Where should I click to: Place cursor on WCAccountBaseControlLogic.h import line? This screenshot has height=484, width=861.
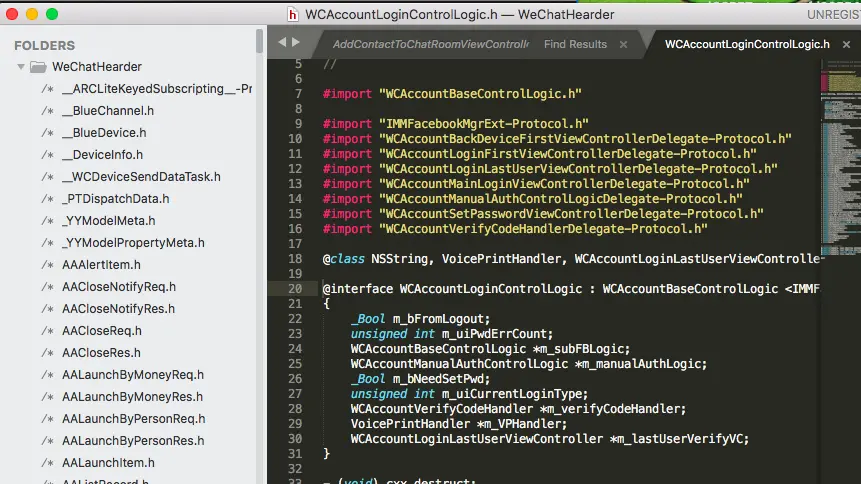(452, 94)
